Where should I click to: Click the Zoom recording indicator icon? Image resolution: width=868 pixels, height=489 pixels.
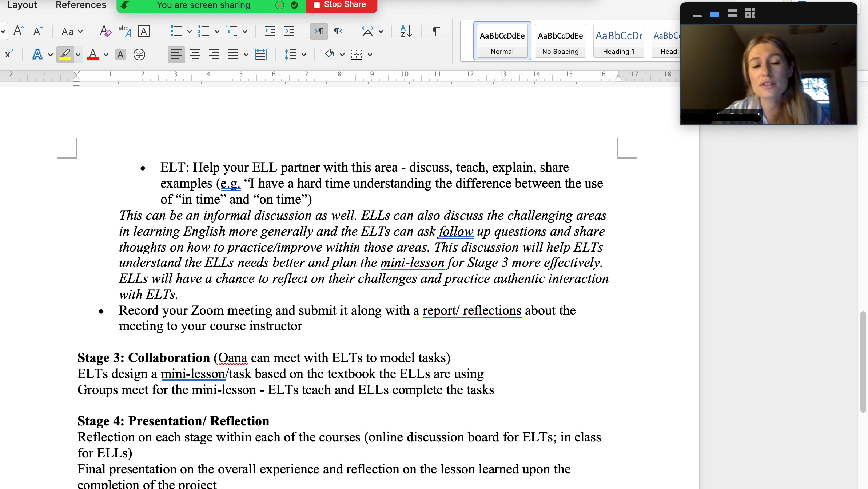(x=280, y=5)
